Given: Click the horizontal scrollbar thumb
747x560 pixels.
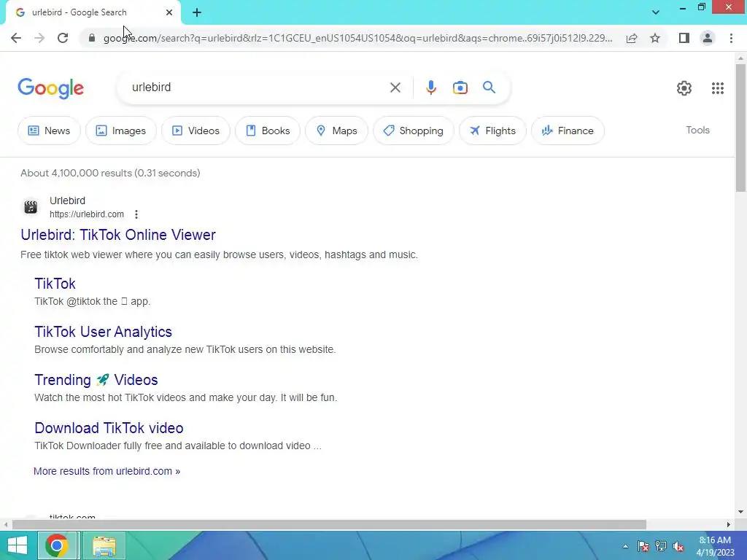Looking at the screenshot, I should [x=329, y=524].
